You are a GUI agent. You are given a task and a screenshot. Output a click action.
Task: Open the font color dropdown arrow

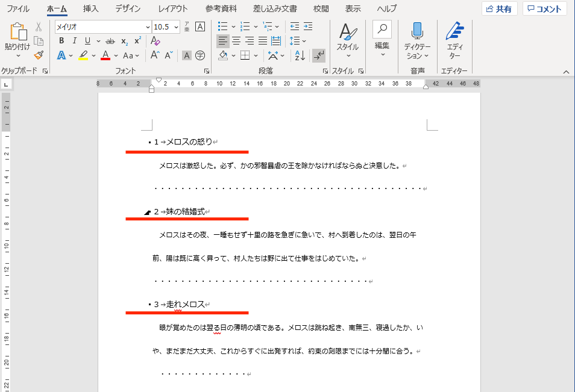(x=116, y=55)
